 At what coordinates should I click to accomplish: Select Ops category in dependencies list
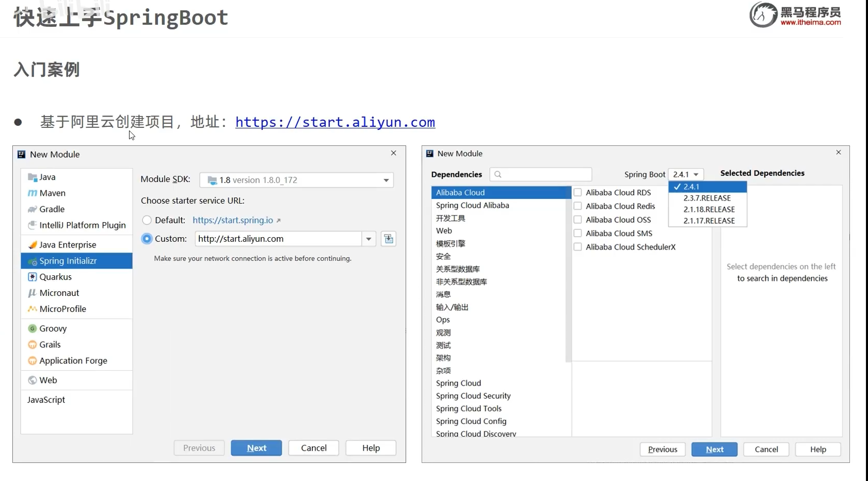point(499,320)
